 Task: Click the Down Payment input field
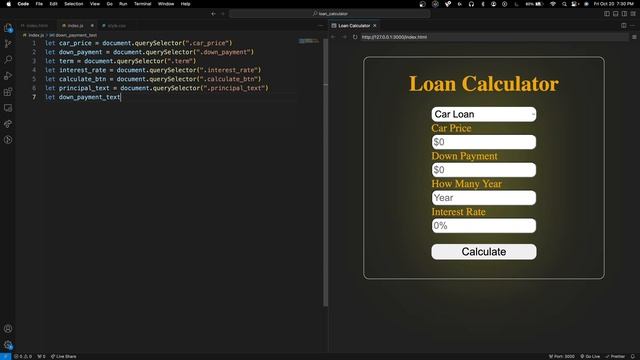[484, 170]
